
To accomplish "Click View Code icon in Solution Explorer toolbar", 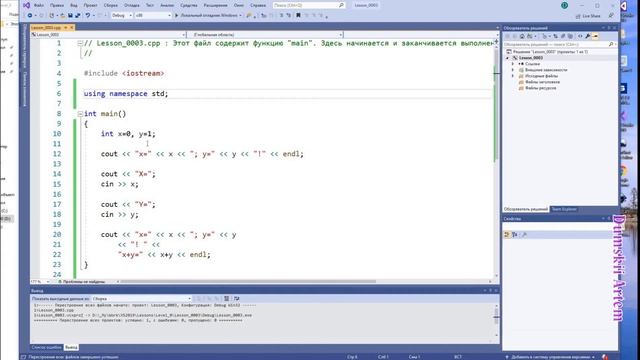I will tap(580, 36).
